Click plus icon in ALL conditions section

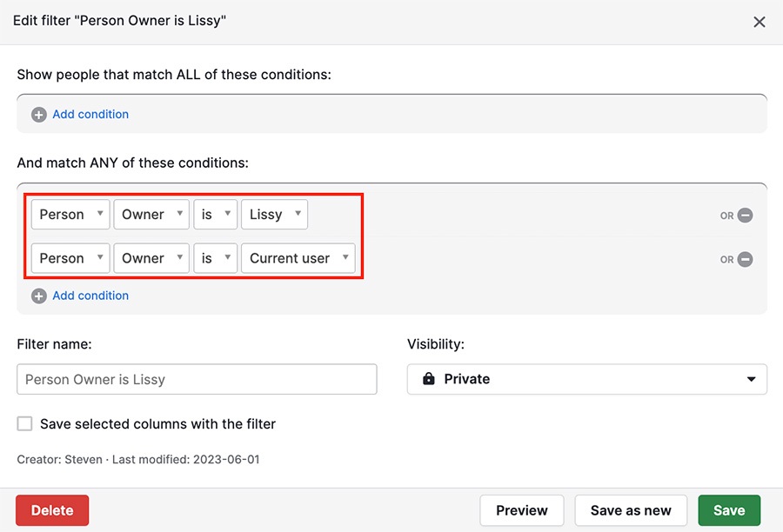39,115
